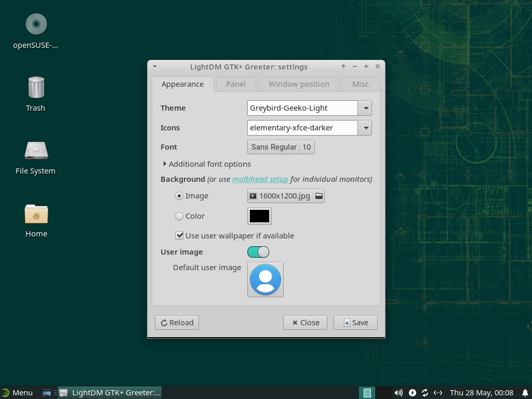Viewport: 532px width, 399px height.
Task: Click the software update arrows tray icon
Action: pyautogui.click(x=425, y=393)
